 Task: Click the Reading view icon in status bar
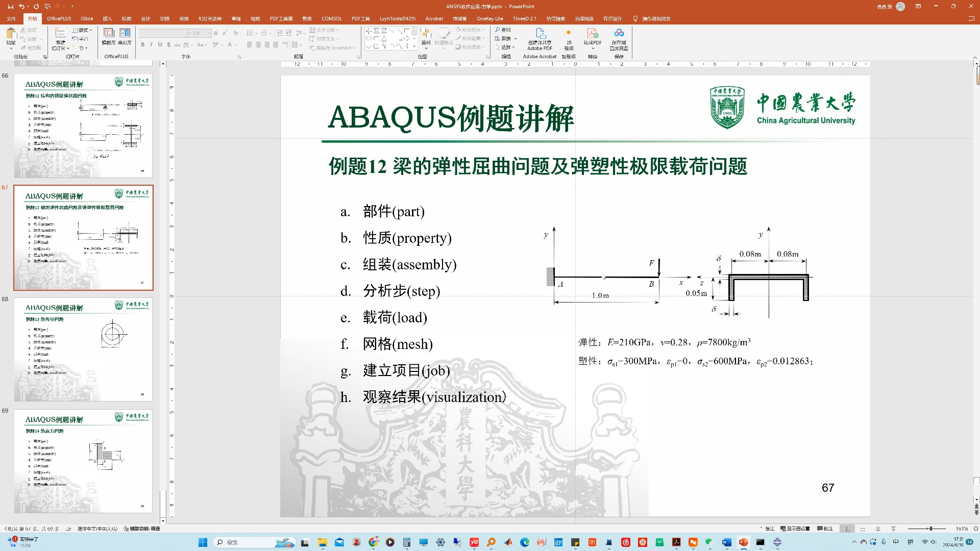pyautogui.click(x=878, y=529)
